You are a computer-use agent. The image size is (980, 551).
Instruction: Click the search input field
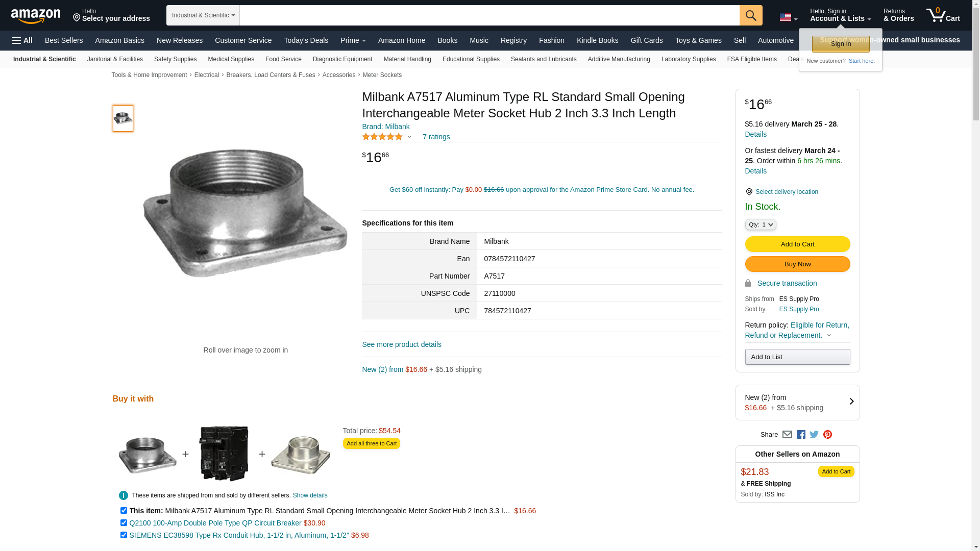[489, 15]
